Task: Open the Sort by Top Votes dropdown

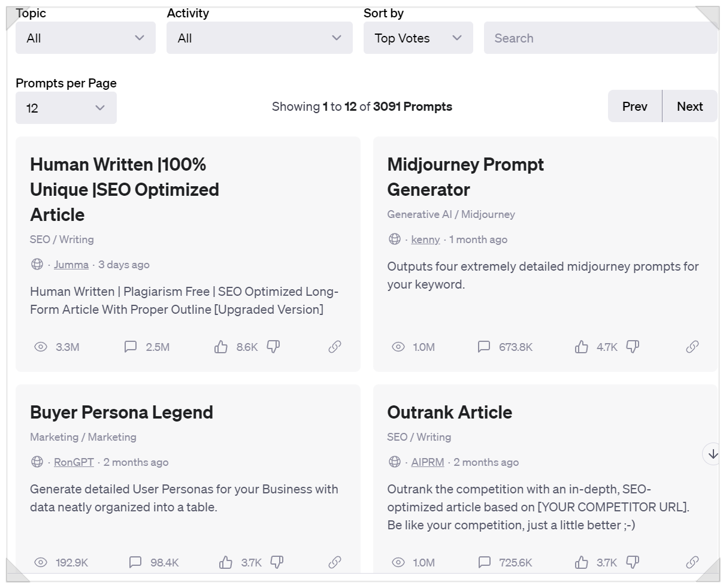Action: pyautogui.click(x=418, y=38)
